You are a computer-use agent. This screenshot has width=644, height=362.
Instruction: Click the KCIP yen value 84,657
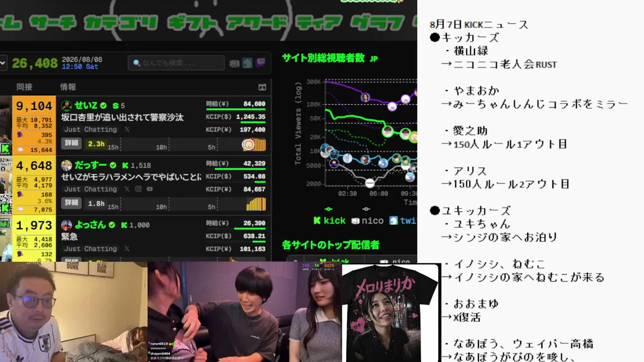point(254,189)
